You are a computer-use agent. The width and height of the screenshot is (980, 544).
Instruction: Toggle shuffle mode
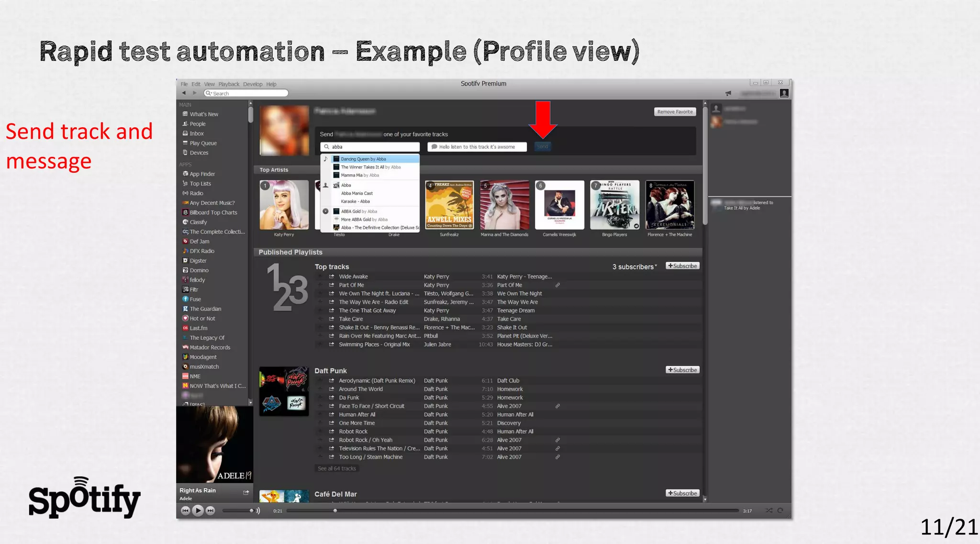pos(768,511)
